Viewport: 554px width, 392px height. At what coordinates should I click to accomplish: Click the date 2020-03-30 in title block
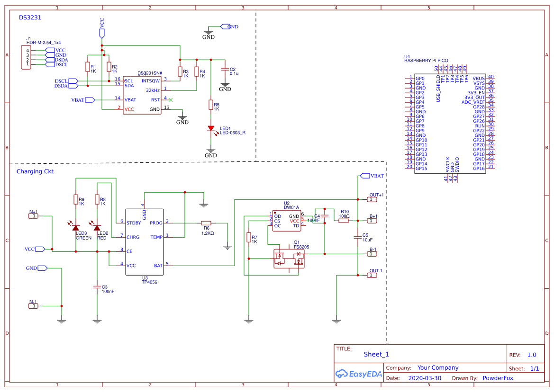426,378
